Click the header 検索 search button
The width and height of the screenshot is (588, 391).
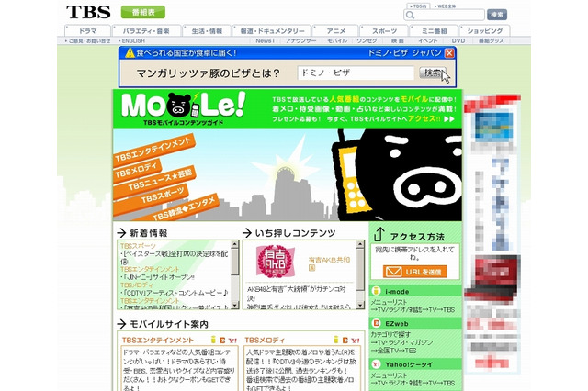click(x=497, y=15)
